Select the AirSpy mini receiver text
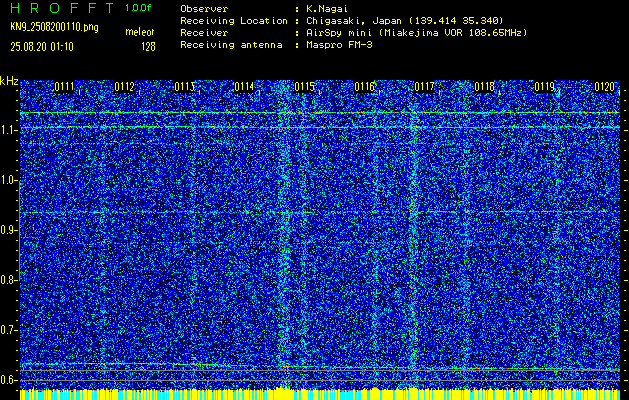The image size is (629, 400). tap(416, 33)
